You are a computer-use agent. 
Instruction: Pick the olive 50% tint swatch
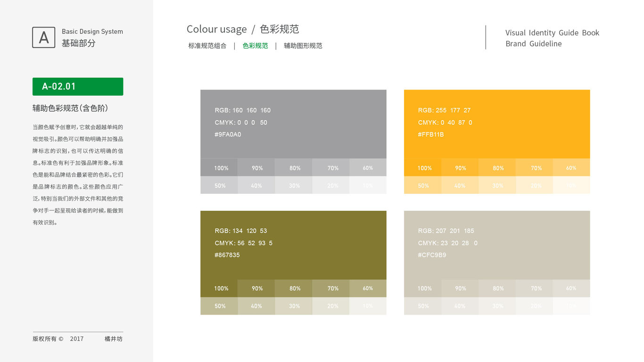click(x=219, y=306)
